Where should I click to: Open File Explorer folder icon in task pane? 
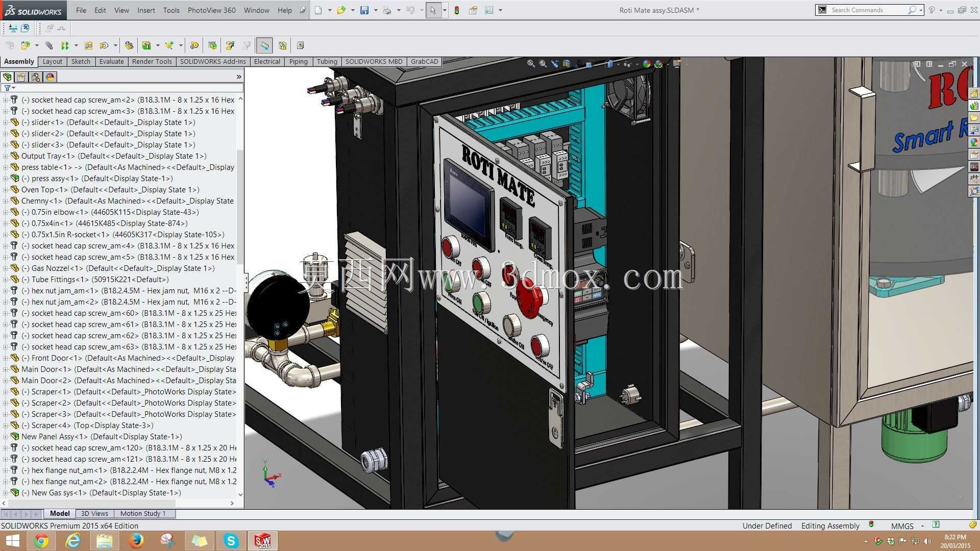974,118
